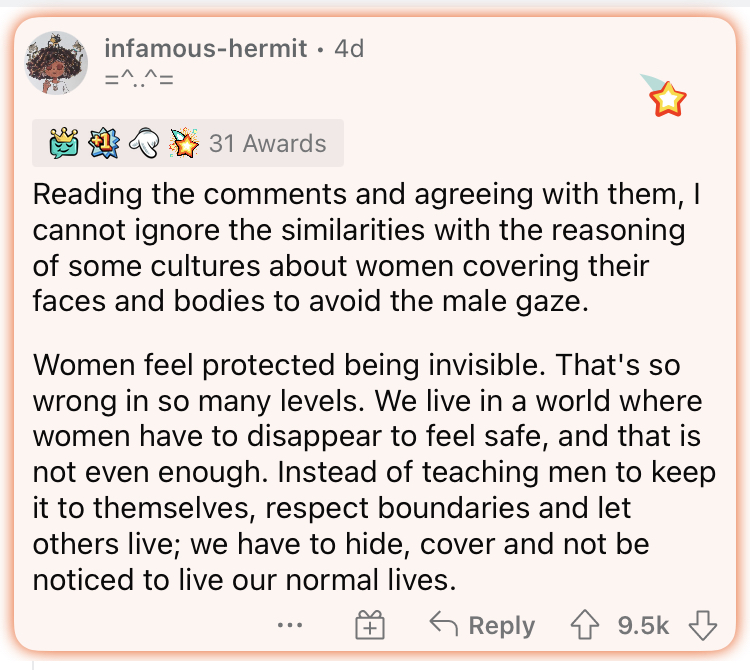Click the shooting star badge at top right
The height and width of the screenshot is (670, 750).
pos(664,96)
